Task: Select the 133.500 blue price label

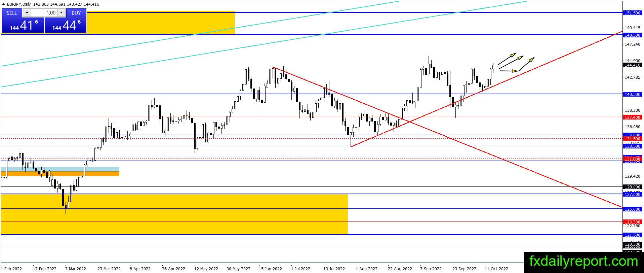Action: point(632,146)
